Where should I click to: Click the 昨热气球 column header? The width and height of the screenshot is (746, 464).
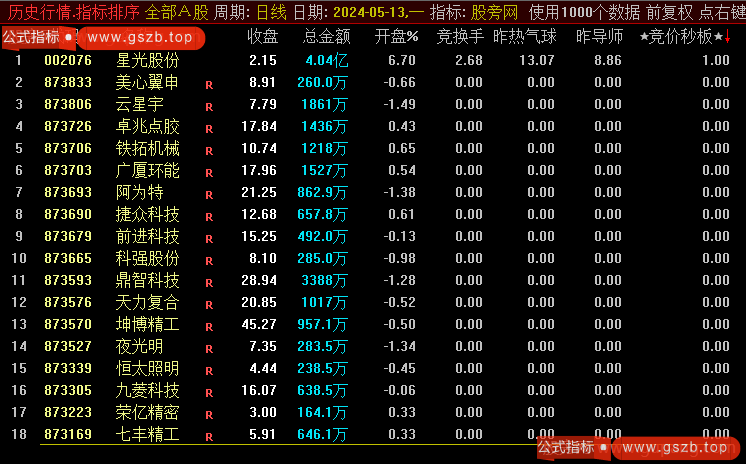click(525, 37)
